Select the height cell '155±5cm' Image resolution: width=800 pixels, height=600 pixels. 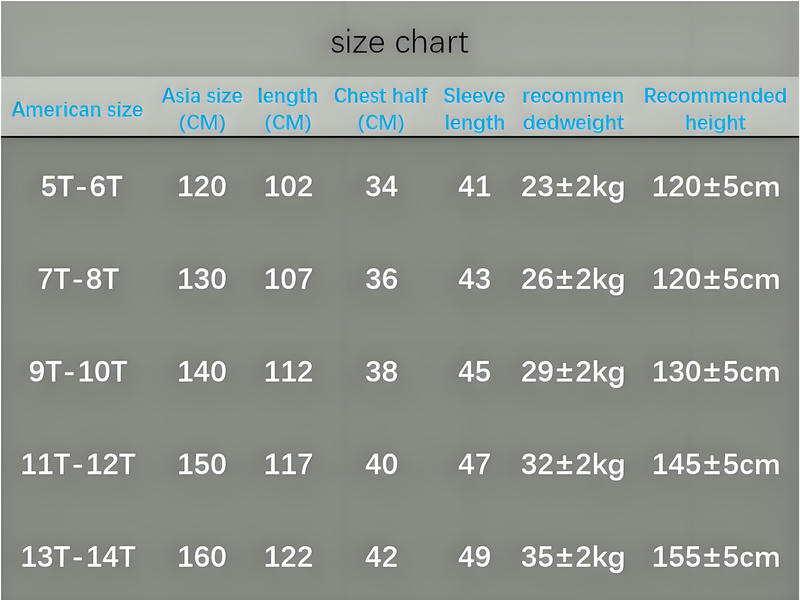pos(716,557)
